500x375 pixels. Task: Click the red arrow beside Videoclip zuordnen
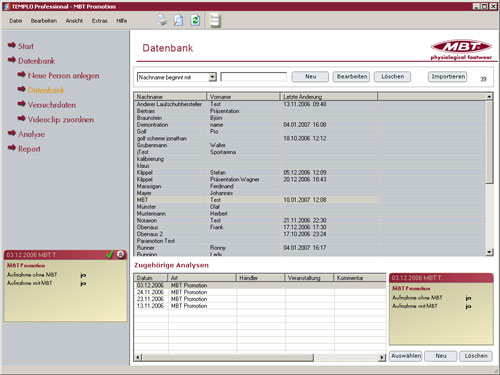(x=22, y=118)
